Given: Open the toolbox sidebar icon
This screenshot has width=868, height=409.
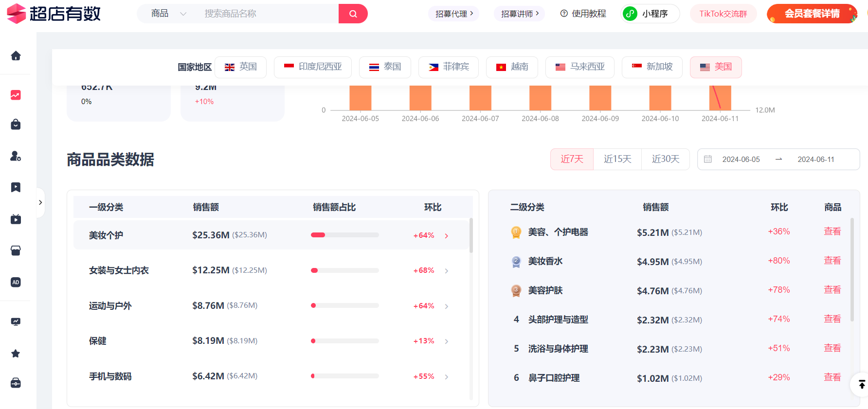Looking at the screenshot, I should (x=16, y=383).
